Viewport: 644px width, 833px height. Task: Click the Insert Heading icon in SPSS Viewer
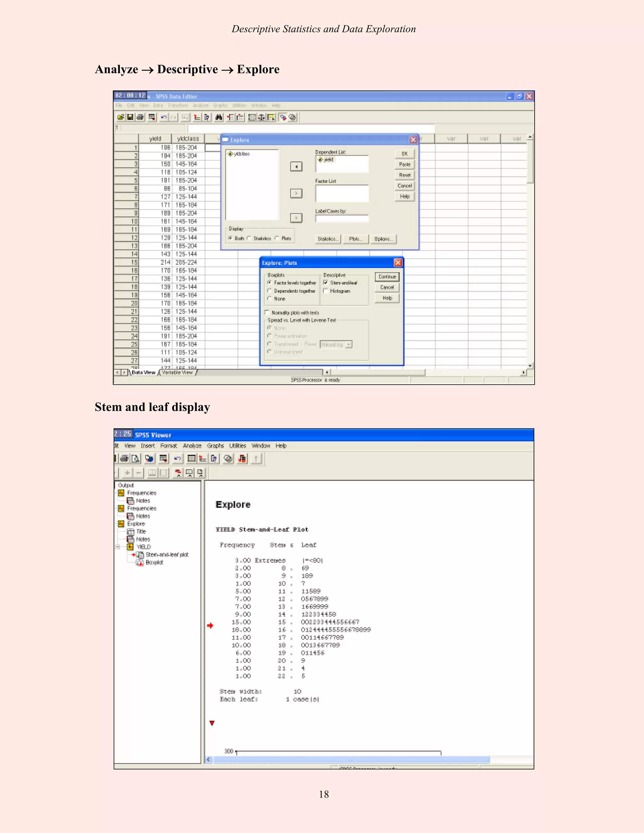(178, 473)
